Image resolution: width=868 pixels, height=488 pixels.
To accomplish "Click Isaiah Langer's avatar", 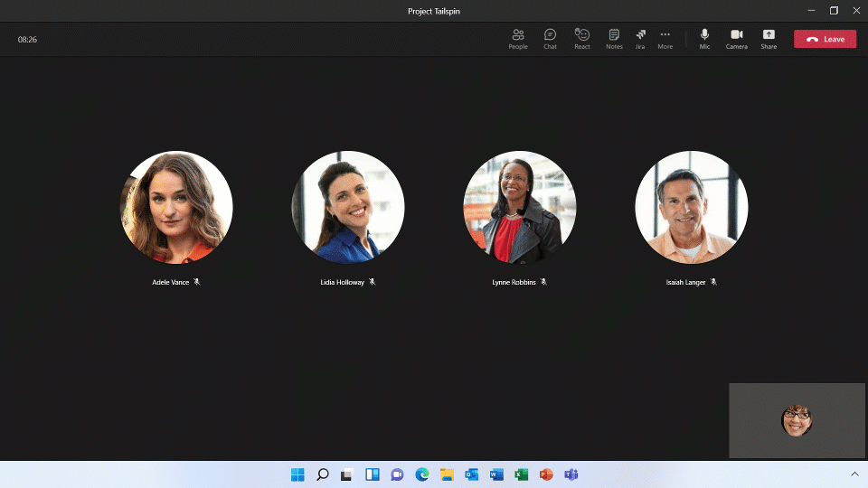I will point(691,207).
